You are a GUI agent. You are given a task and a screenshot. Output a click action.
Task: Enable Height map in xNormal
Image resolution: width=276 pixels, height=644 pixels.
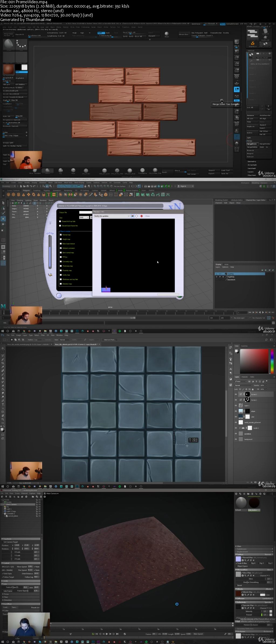61,239
